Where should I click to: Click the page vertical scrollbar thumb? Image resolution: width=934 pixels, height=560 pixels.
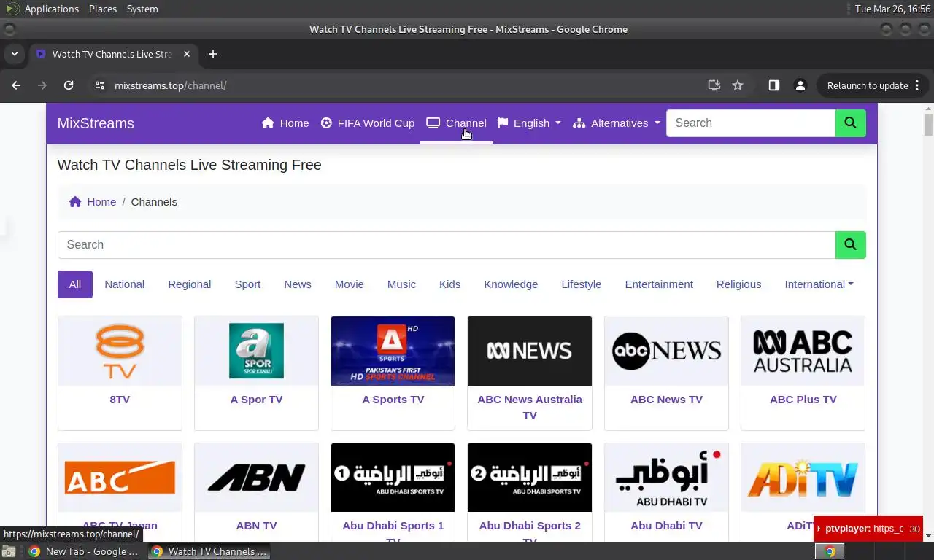(928, 124)
